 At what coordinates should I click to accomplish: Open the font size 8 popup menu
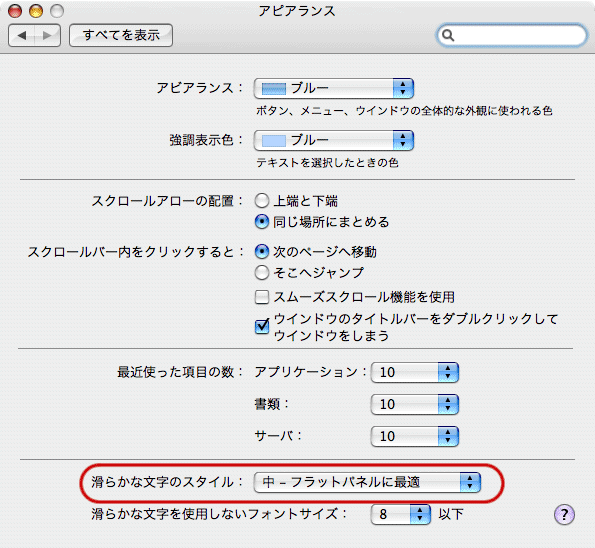pos(400,514)
